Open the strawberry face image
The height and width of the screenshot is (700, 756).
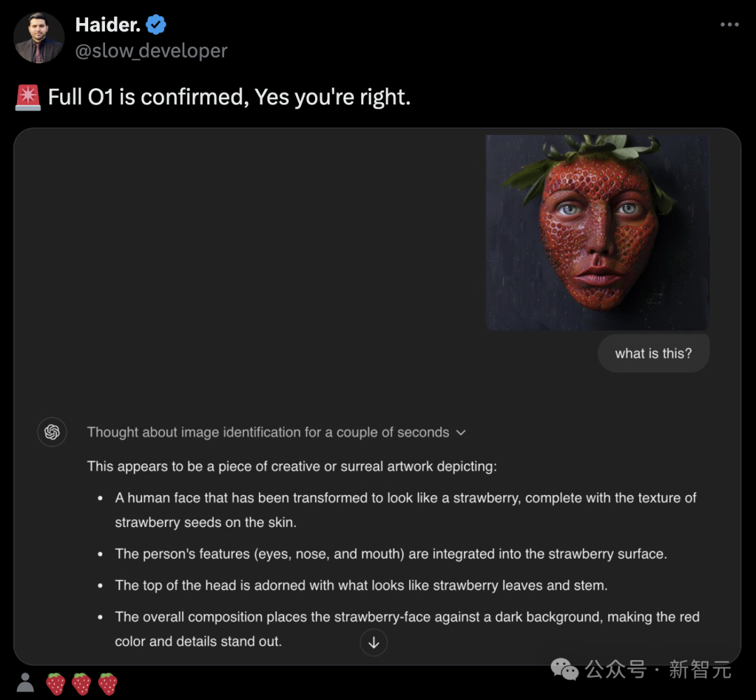597,232
